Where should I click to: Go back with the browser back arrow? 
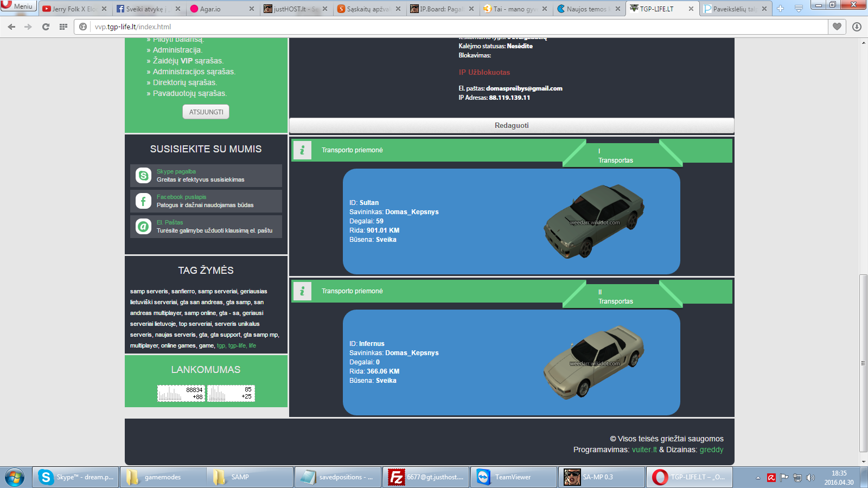(11, 27)
